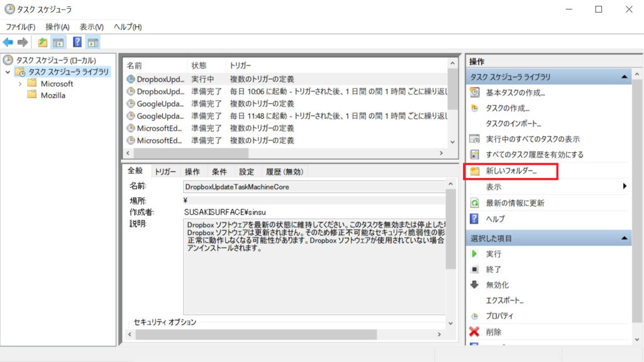Screen dimensions: 644x362
Task: Click the black 終了 stop icon
Action: pos(474,269)
